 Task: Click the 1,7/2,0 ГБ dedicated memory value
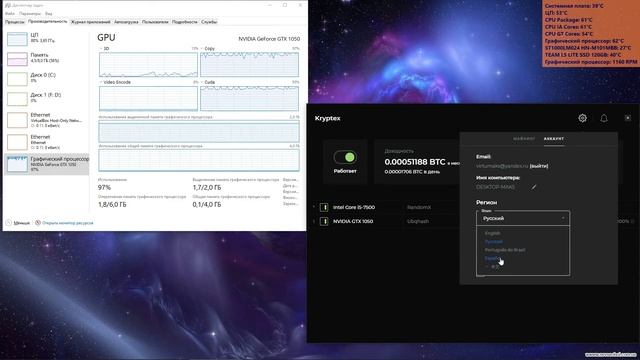(207, 187)
